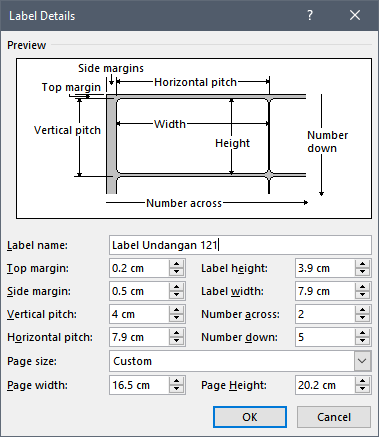Click the 'Number across:' field label
This screenshot has height=437, width=379.
(x=240, y=314)
